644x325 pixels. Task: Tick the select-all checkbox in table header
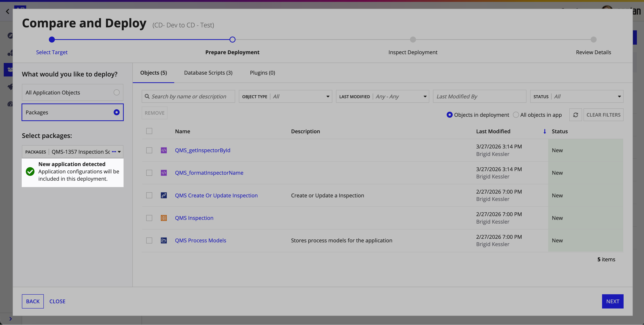(149, 131)
